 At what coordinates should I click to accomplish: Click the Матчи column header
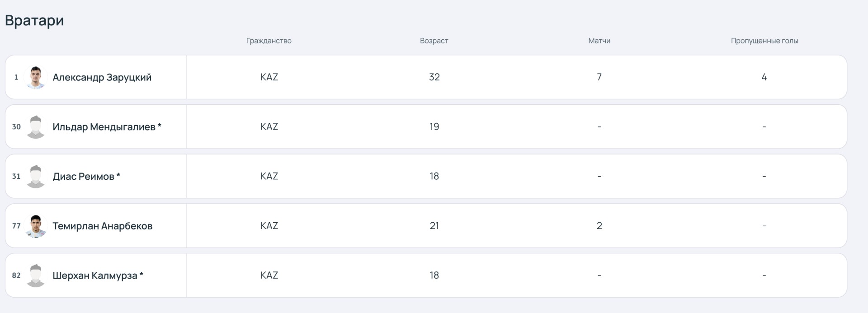599,41
